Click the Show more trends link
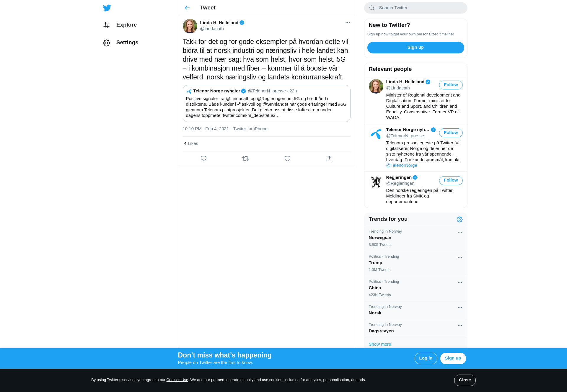567x392 pixels. tap(380, 344)
